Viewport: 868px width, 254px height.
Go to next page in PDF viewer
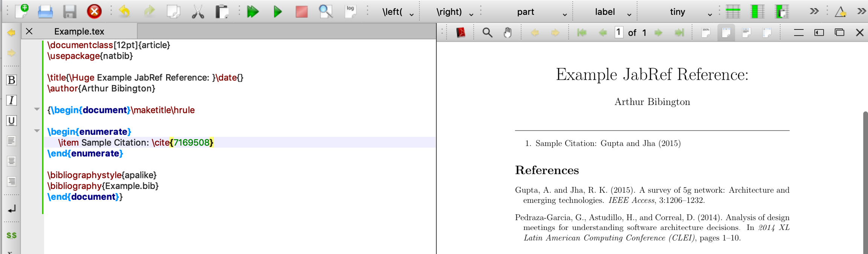point(658,33)
